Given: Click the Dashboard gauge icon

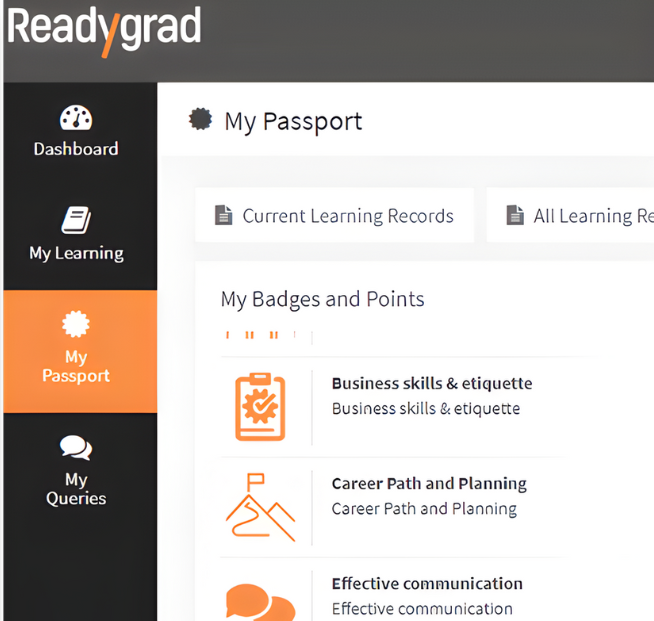Looking at the screenshot, I should click(76, 118).
